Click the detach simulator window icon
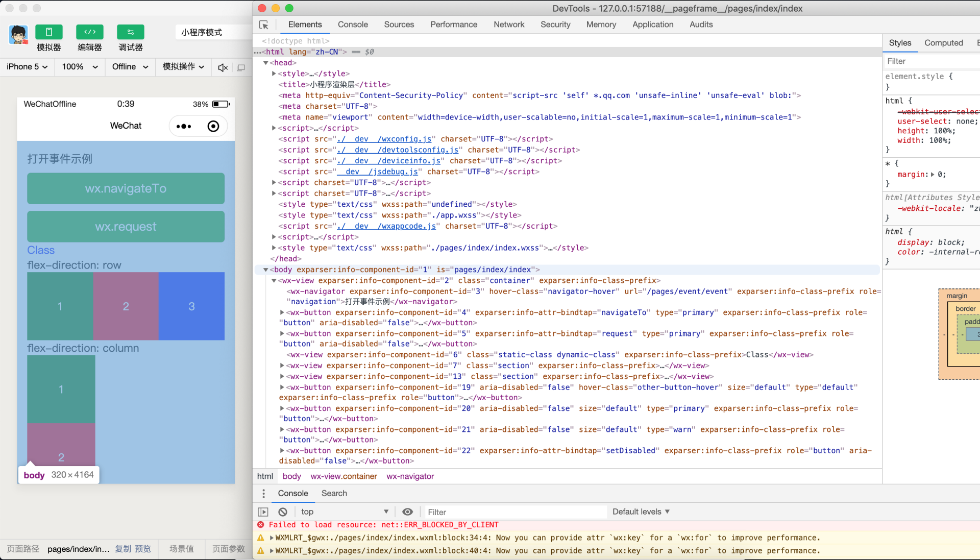 241,67
